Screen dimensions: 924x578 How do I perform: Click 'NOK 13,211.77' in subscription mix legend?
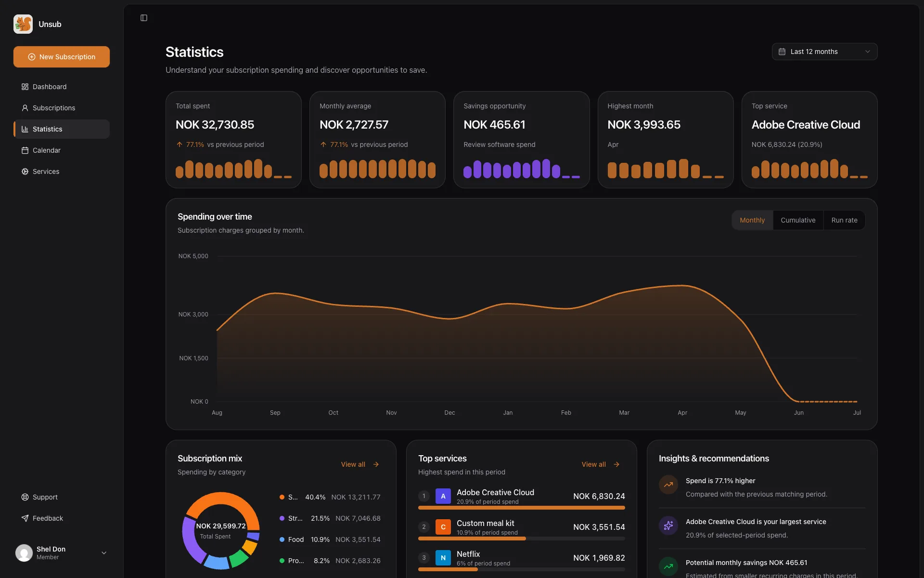[x=356, y=497]
